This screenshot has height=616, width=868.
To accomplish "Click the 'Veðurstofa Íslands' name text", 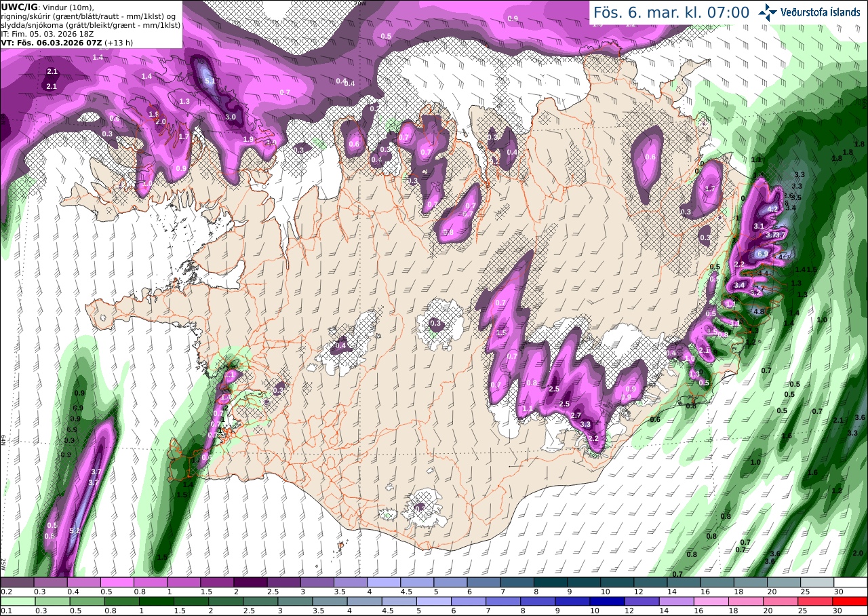I will click(822, 12).
